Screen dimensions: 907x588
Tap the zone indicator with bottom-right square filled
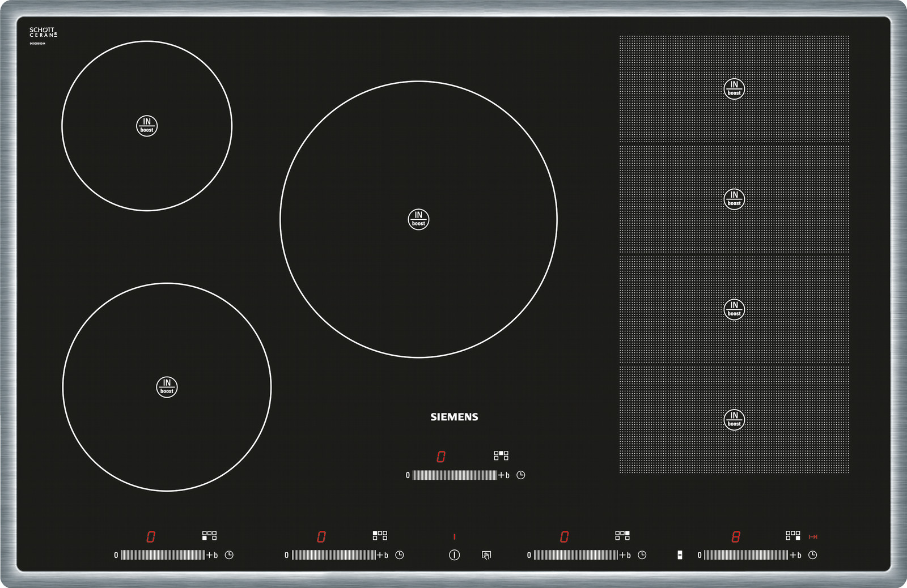click(x=793, y=535)
